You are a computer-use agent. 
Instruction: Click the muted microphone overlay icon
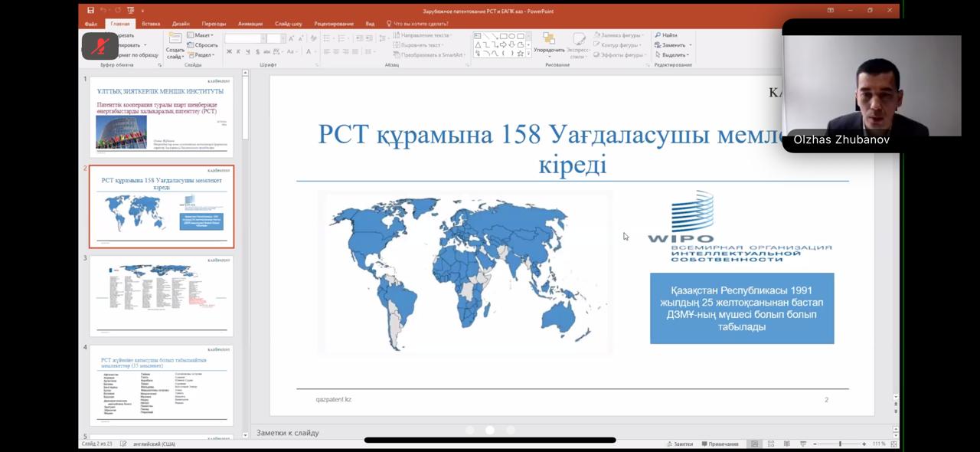click(100, 47)
